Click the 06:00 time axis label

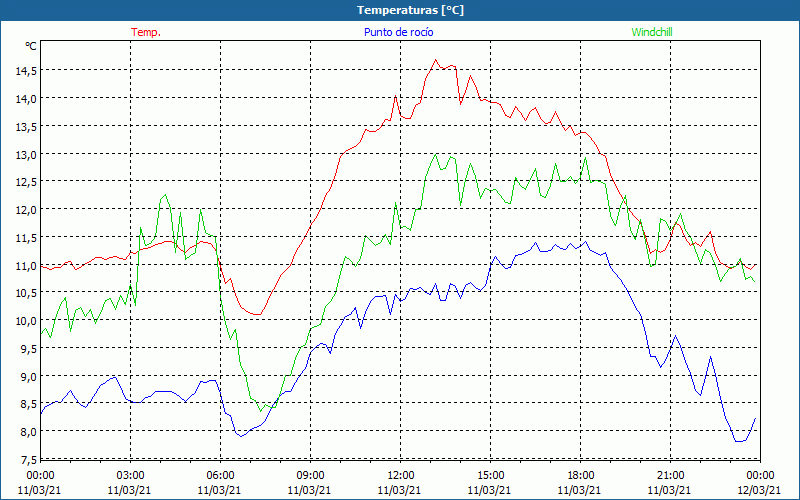[x=220, y=476]
